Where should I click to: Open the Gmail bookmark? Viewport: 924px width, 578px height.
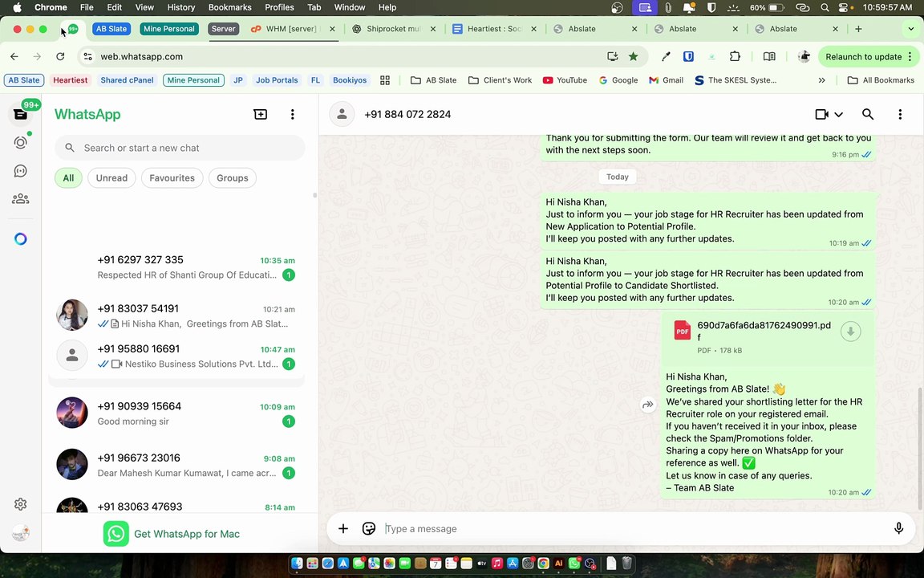(666, 80)
